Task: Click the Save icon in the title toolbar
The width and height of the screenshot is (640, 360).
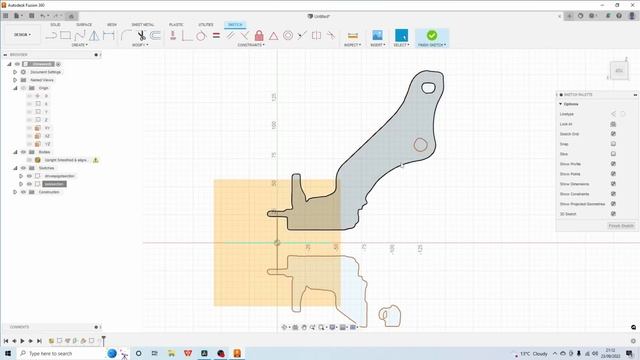Action: click(x=31, y=16)
